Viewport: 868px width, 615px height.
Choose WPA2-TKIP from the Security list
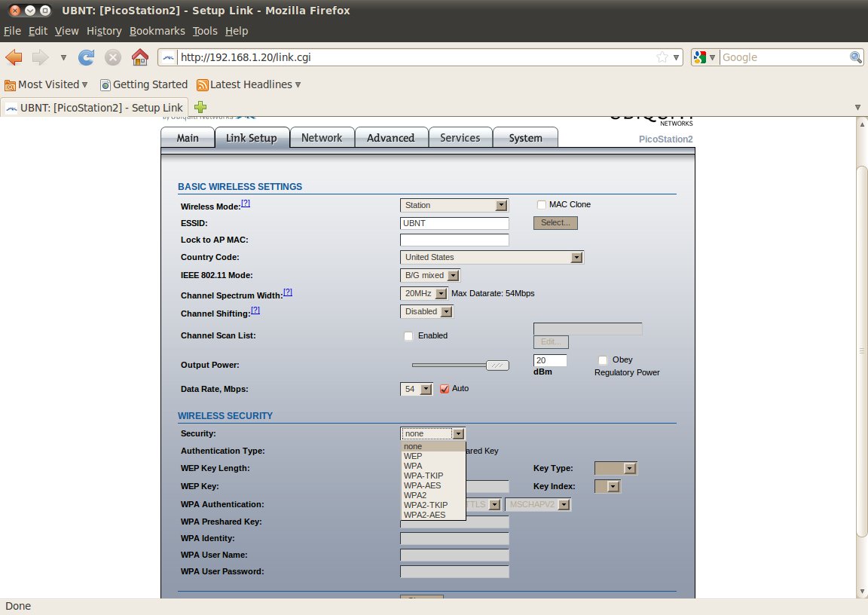(x=433, y=506)
